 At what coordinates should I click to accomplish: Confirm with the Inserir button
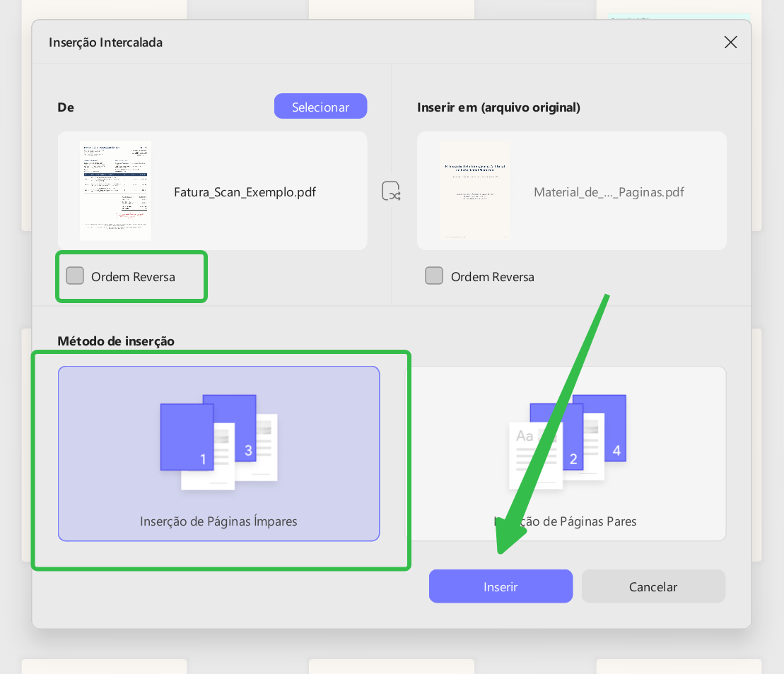[501, 586]
